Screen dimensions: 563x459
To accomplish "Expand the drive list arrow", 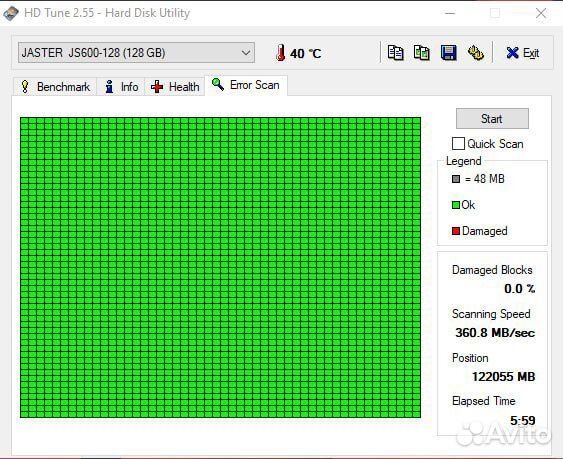I will click(246, 53).
